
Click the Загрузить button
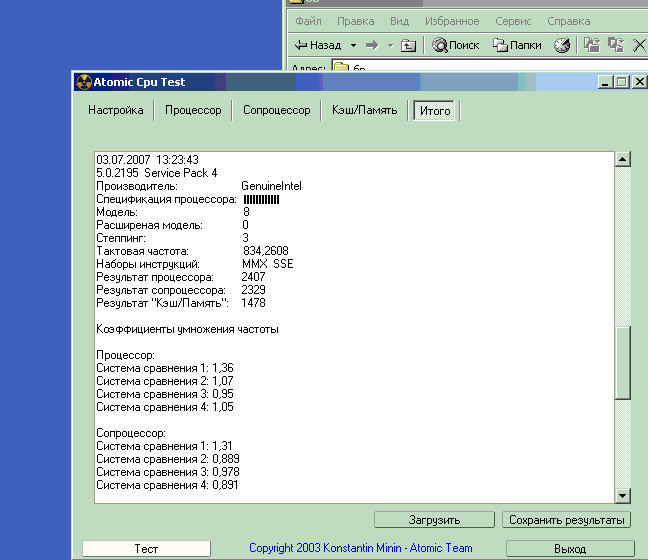point(434,519)
